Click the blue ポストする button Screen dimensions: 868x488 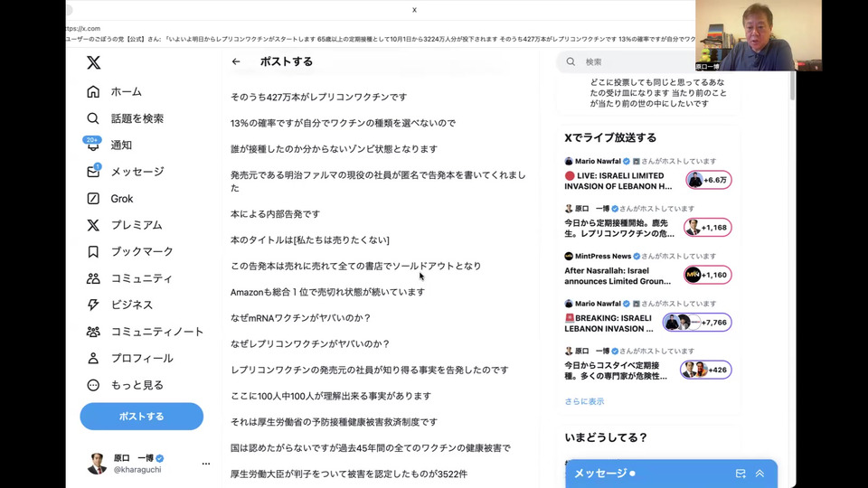142,416
